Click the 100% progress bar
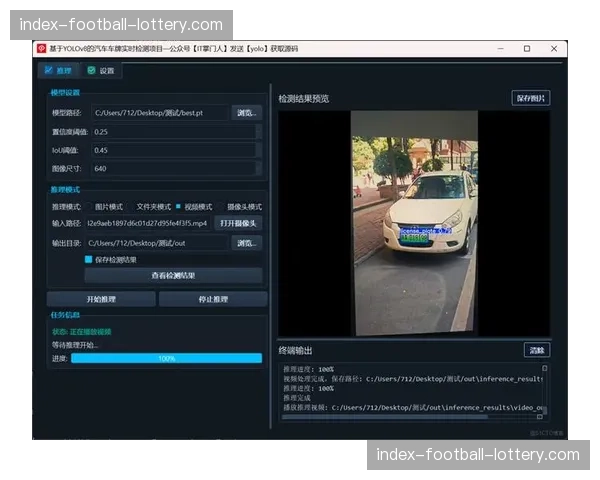 pos(166,358)
